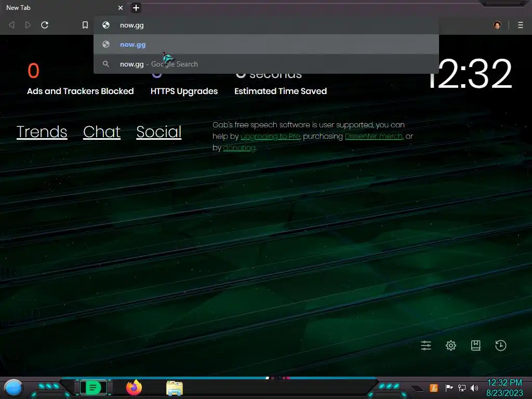Click the large 12:32 clock
This screenshot has height=399, width=532.
[x=470, y=73]
